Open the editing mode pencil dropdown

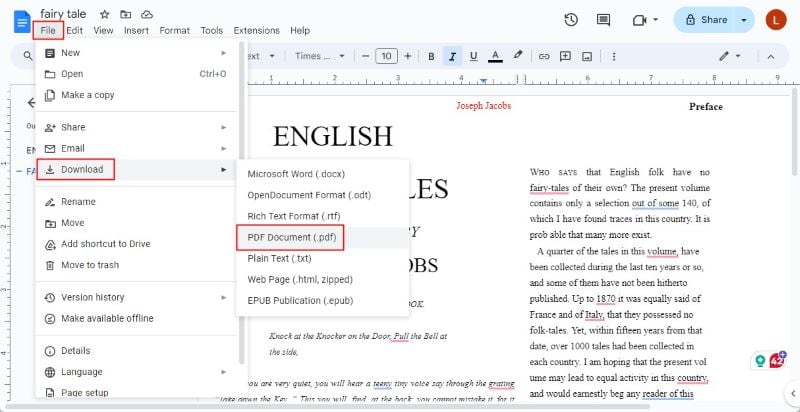(730, 56)
